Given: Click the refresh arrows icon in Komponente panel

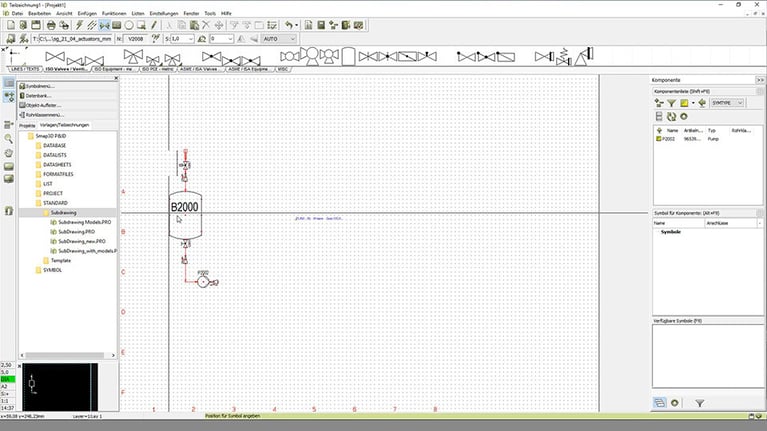Looking at the screenshot, I should point(671,116).
